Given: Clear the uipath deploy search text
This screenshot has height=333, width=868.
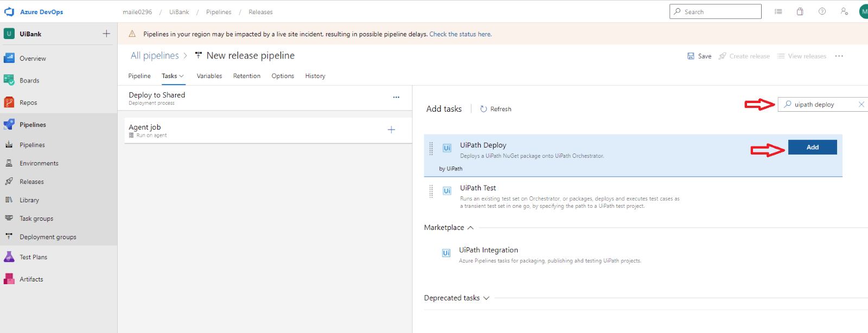Looking at the screenshot, I should click(861, 104).
